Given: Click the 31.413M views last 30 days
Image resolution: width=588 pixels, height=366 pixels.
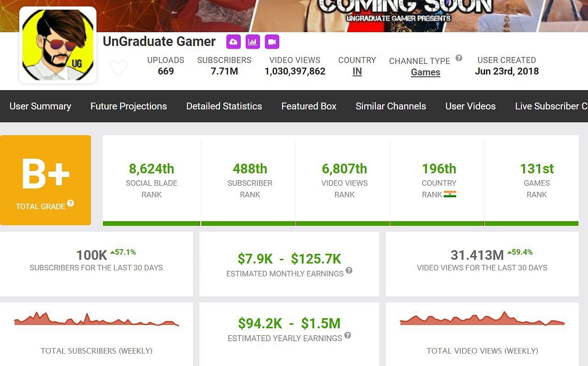Looking at the screenshot, I should (477, 255).
